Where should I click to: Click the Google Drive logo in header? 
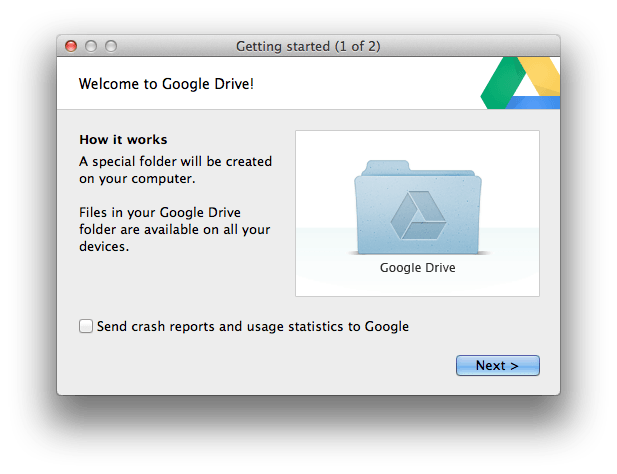point(520,85)
